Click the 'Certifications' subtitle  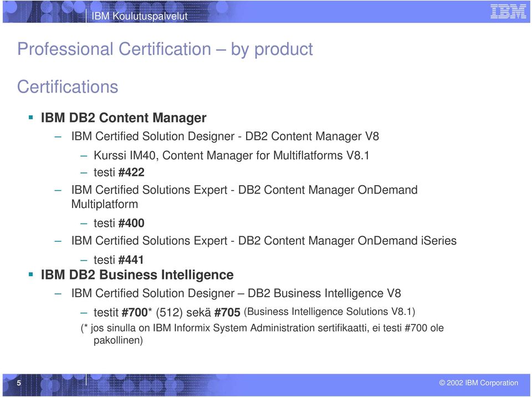(x=68, y=86)
